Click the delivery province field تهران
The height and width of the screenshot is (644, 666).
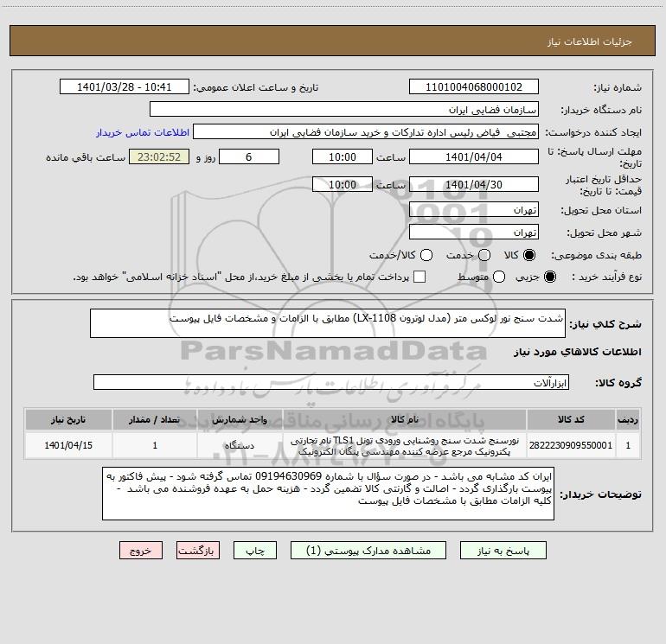coord(474,210)
